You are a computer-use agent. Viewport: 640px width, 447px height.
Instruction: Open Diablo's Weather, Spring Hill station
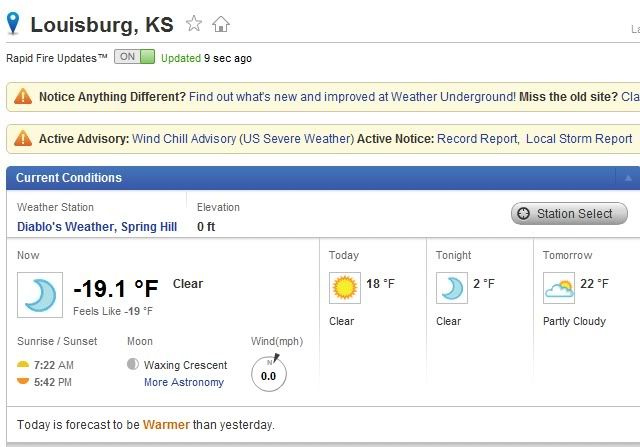[x=97, y=227]
